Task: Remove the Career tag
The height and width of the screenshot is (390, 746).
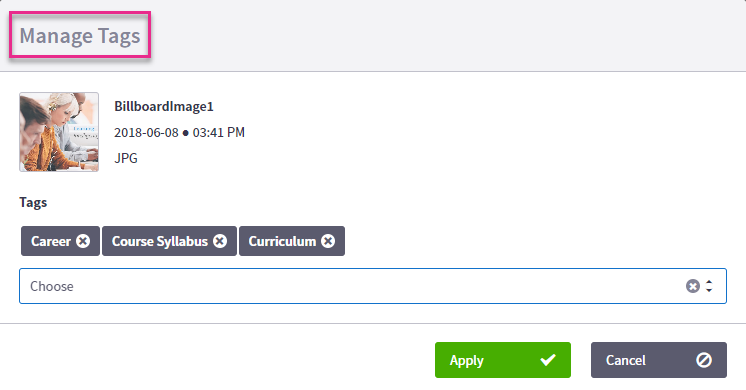Action: coord(83,241)
